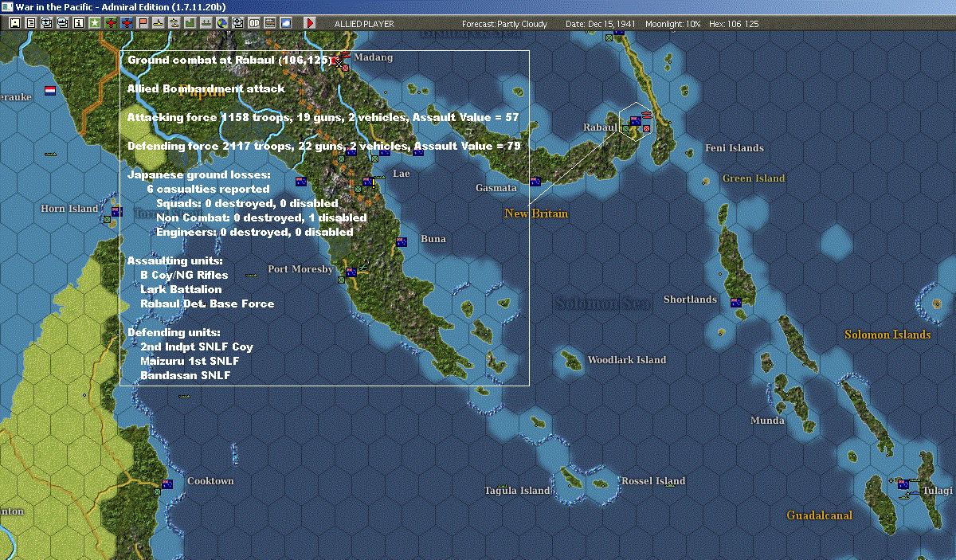Open the OP toolbar button
Screen dimensions: 956x560
pyautogui.click(x=253, y=23)
